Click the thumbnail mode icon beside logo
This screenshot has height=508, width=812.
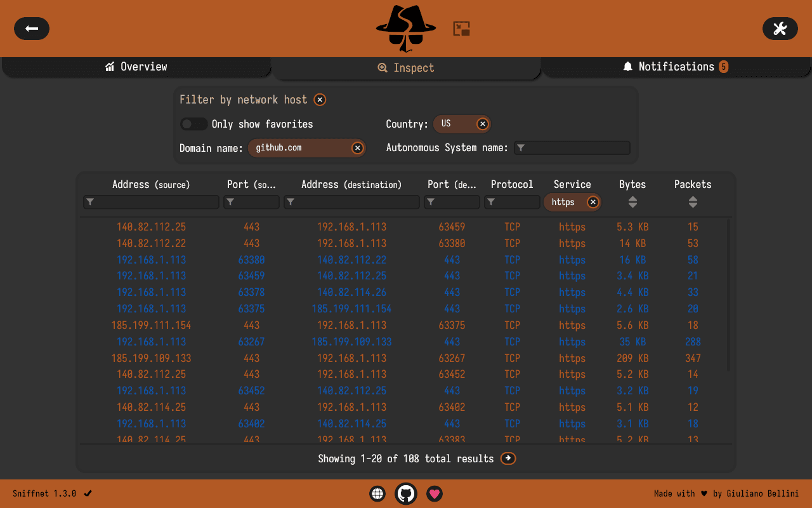461,29
